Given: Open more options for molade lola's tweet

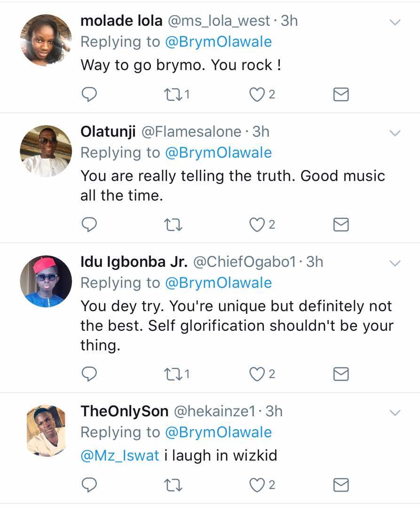Looking at the screenshot, I should 396,22.
